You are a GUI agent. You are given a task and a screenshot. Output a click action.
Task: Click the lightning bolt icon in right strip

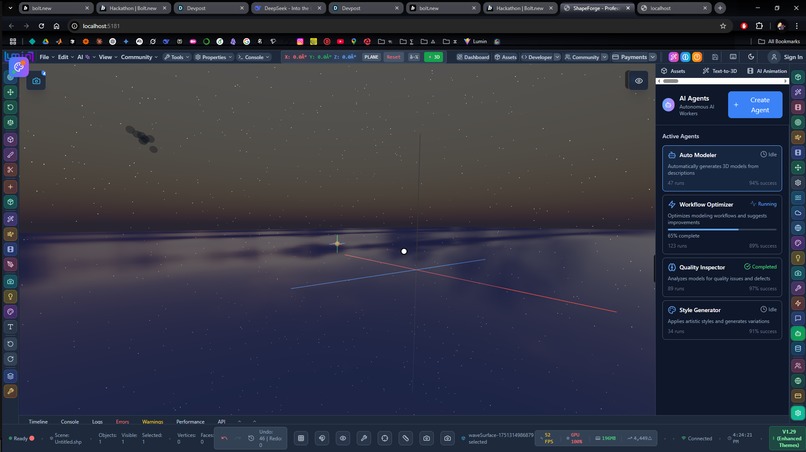coord(798,303)
